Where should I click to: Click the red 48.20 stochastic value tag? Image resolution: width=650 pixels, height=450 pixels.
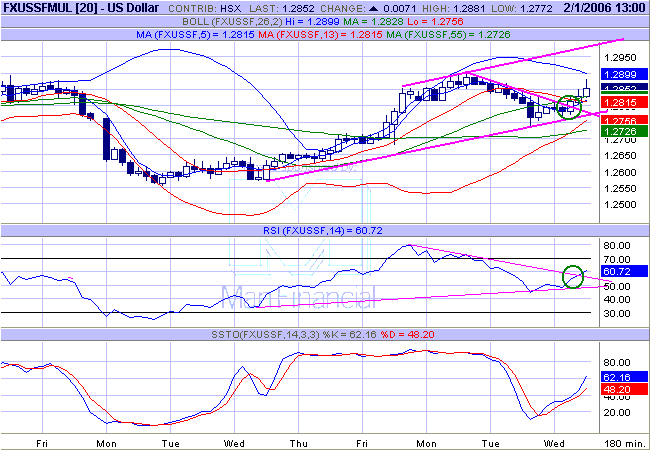click(624, 390)
